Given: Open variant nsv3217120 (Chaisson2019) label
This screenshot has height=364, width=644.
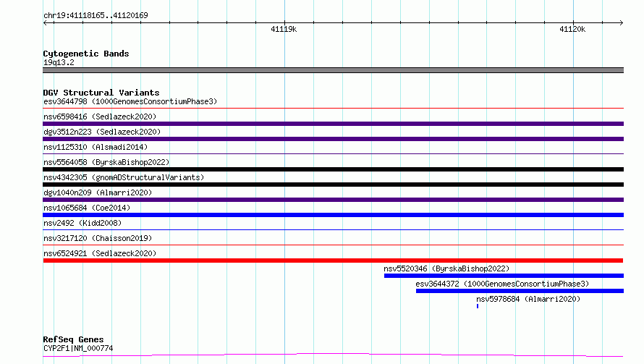Looking at the screenshot, I should tap(98, 238).
